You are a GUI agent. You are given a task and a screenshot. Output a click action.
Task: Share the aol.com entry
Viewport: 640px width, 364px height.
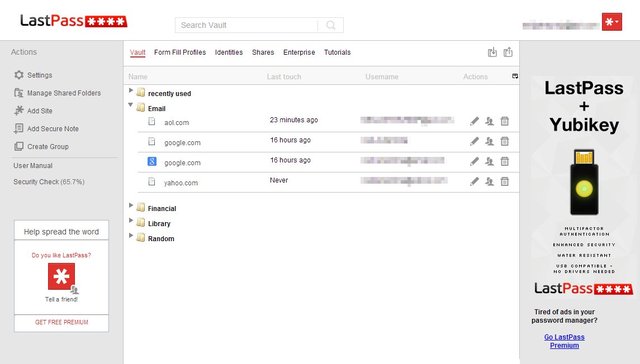pyautogui.click(x=489, y=121)
